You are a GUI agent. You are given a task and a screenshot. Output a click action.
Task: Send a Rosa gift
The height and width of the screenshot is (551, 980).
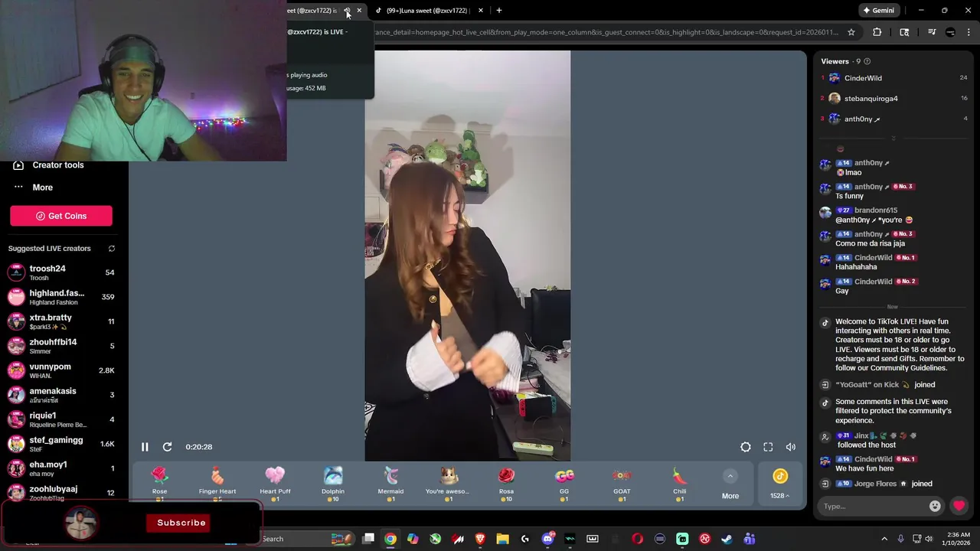(506, 484)
